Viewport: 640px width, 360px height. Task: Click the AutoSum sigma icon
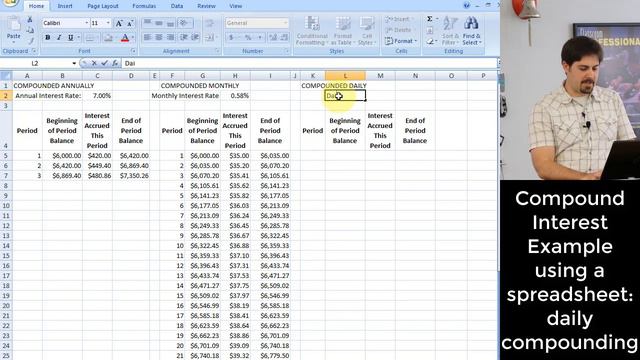[x=430, y=19]
